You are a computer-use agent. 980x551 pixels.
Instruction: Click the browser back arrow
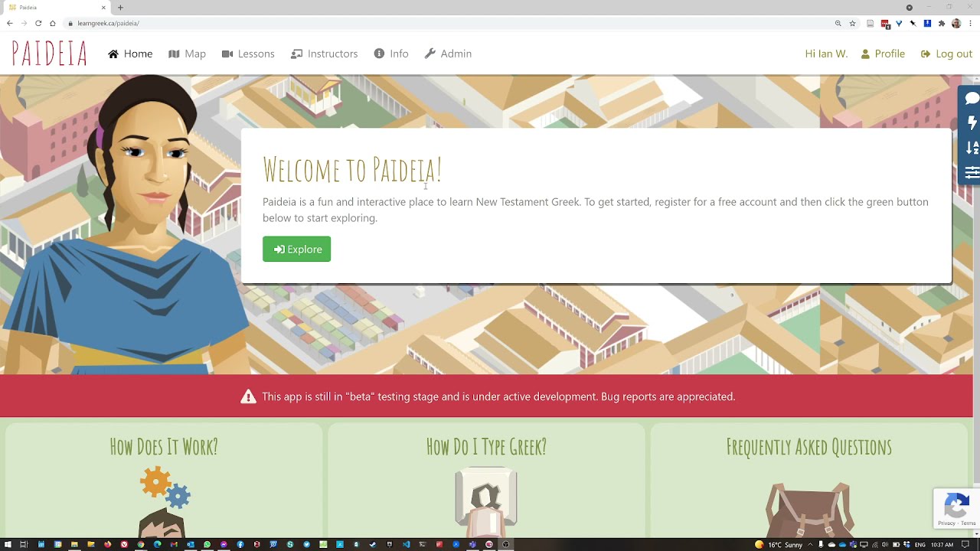(x=9, y=23)
